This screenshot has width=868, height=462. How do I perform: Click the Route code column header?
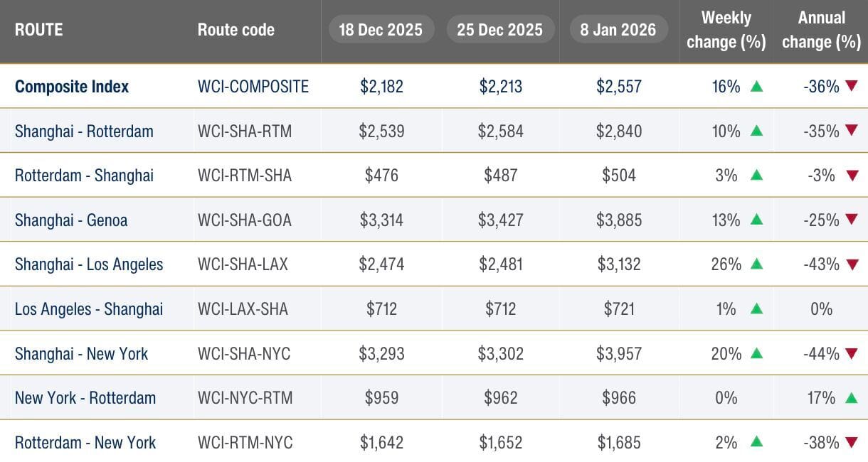(x=235, y=30)
